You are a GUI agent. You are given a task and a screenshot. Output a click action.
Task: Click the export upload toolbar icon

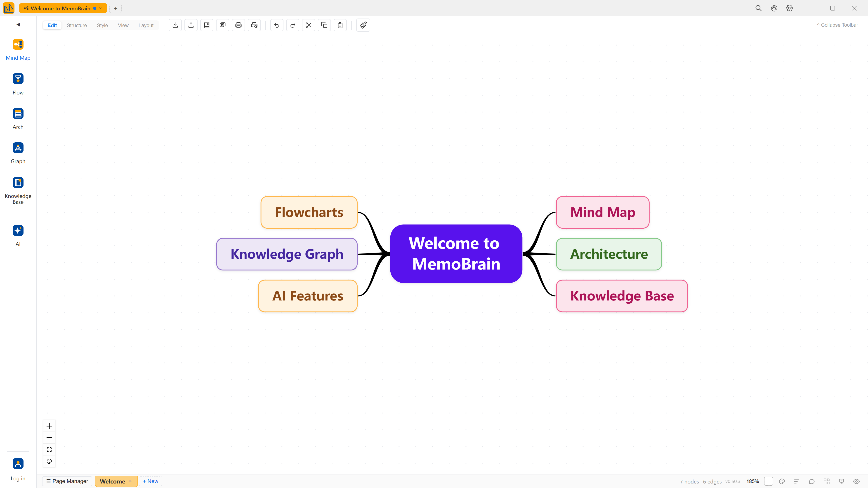coord(191,25)
